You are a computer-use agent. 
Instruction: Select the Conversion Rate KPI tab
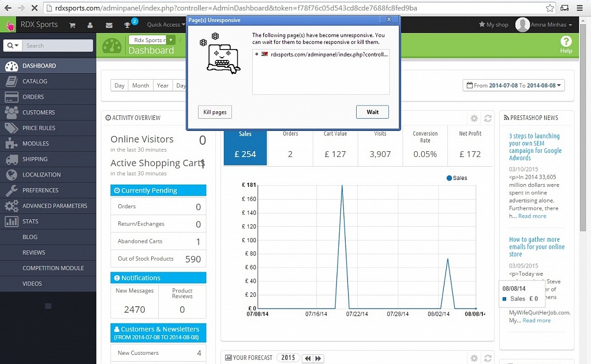[x=425, y=147]
